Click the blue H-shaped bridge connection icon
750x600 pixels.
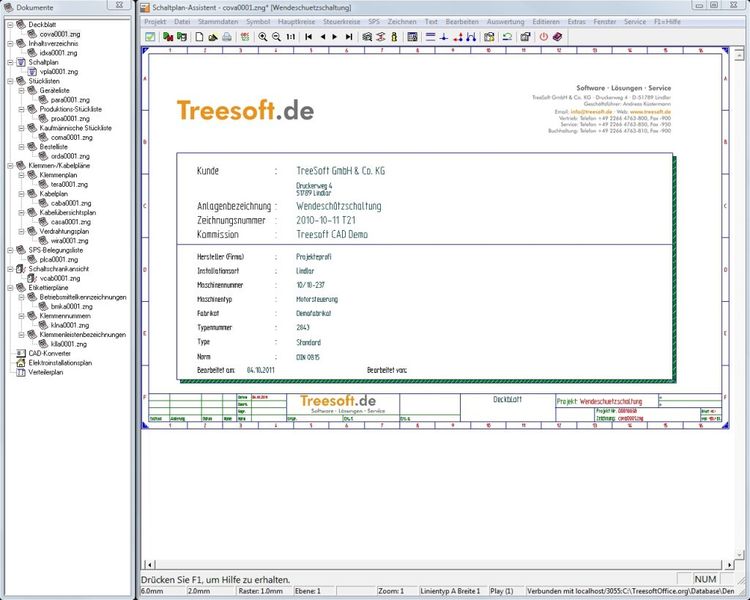pos(471,37)
